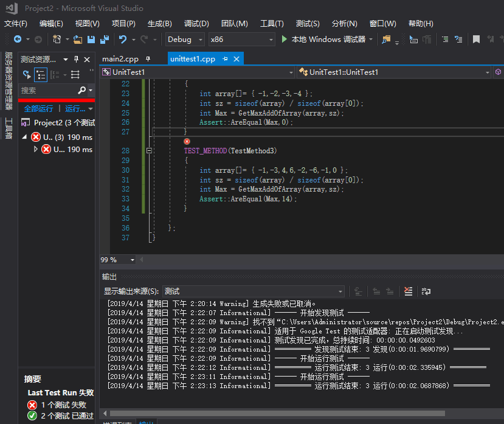The height and width of the screenshot is (424, 504).
Task: Open the 服务器资源管理器 side tab
Action: [x=9, y=81]
